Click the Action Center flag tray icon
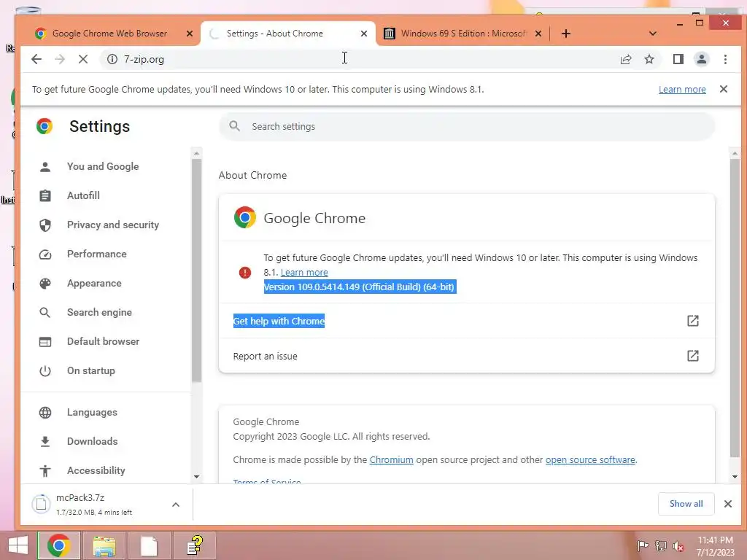This screenshot has height=560, width=747. tap(643, 545)
